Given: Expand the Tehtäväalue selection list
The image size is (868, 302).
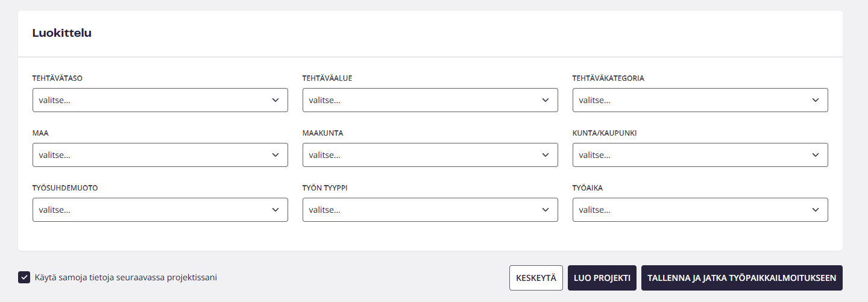Looking at the screenshot, I should (430, 100).
